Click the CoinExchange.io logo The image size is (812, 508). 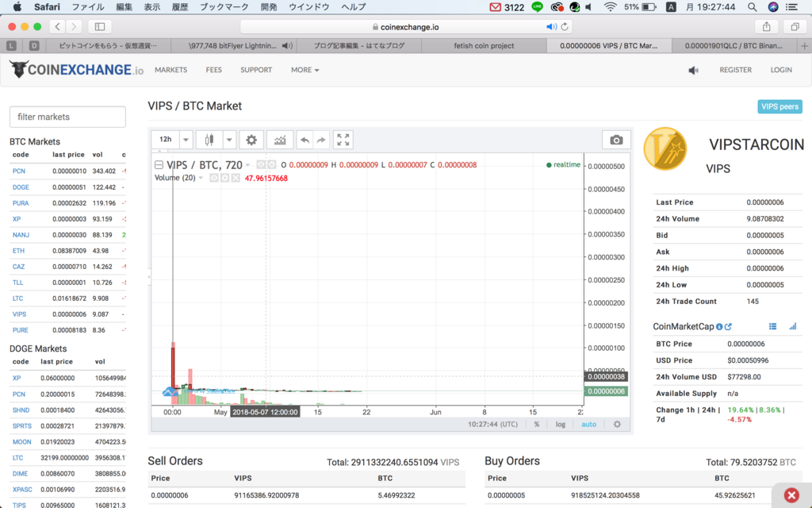(x=77, y=70)
